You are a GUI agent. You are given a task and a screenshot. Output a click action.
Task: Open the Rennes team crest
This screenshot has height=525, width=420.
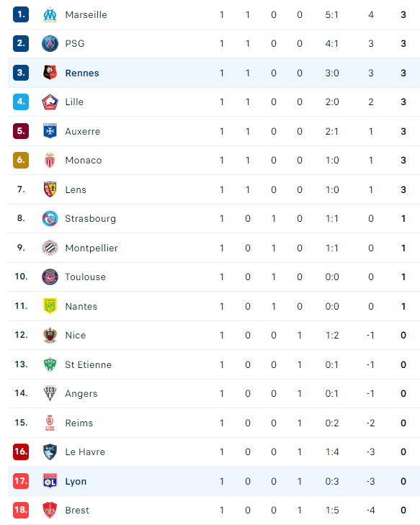pos(50,73)
